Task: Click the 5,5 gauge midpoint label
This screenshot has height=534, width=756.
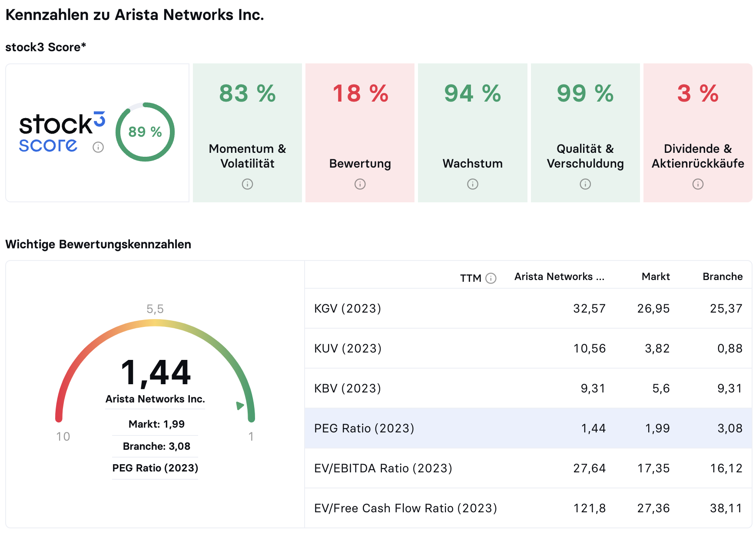Action: [155, 309]
